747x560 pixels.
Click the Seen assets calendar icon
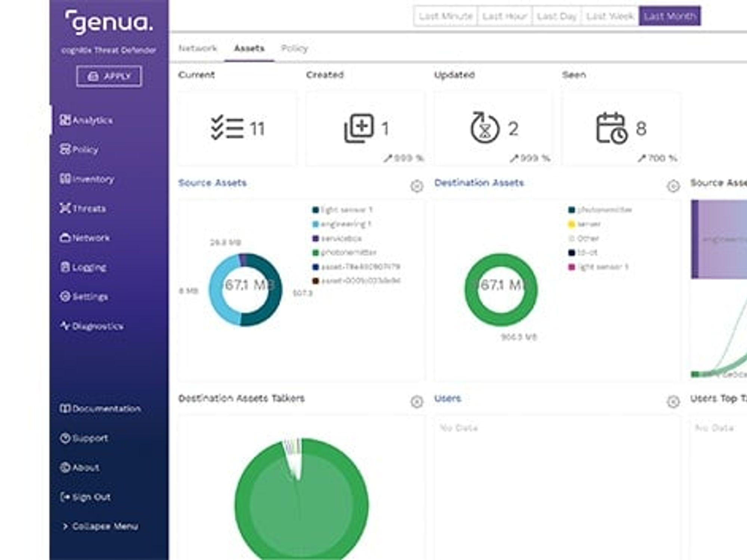[x=611, y=128]
